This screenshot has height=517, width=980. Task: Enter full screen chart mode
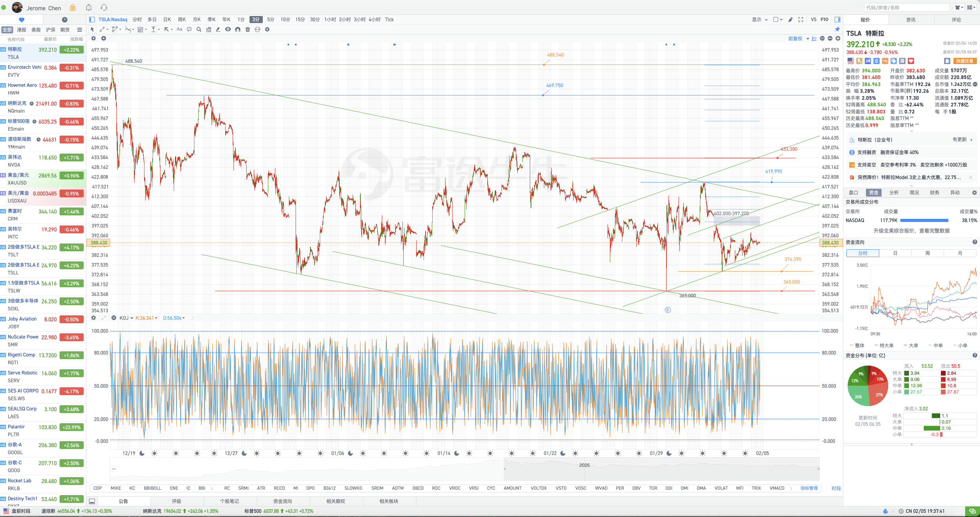[x=801, y=20]
